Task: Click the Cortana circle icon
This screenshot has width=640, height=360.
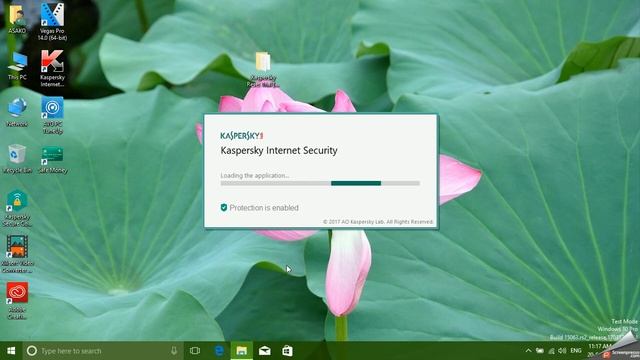Action: click(x=32, y=351)
